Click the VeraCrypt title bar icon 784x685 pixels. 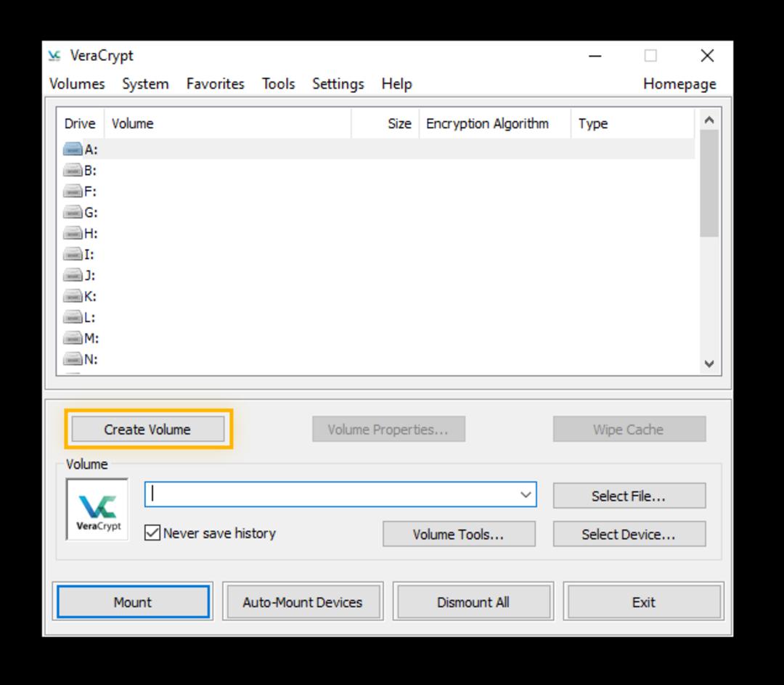(54, 55)
